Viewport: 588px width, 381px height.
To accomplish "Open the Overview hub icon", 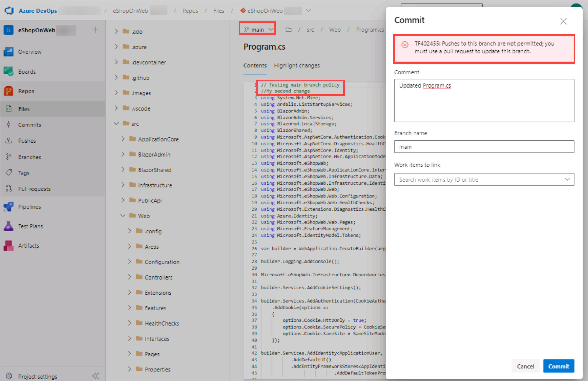I will [x=8, y=52].
